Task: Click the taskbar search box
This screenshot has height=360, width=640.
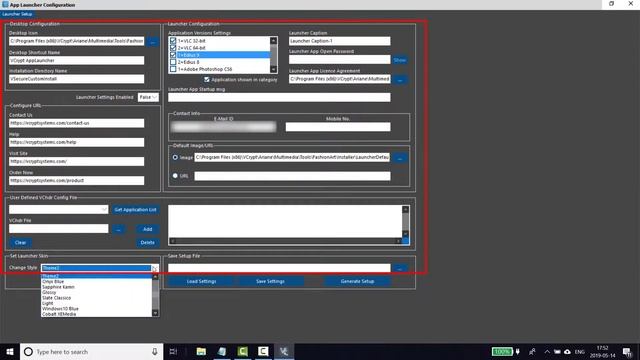Action: pyautogui.click(x=91, y=351)
